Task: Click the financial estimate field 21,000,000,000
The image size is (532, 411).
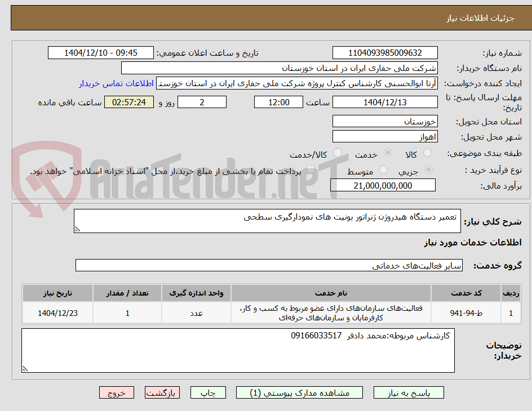Action: pyautogui.click(x=383, y=185)
